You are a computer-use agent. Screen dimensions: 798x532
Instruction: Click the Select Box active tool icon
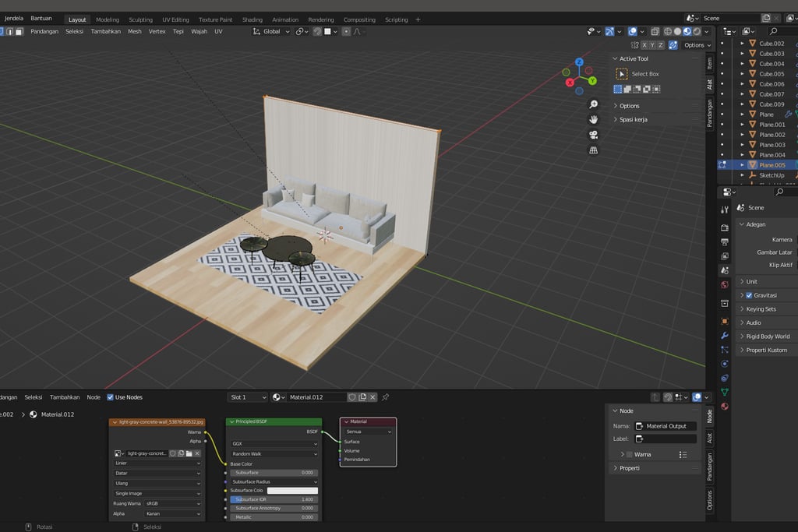[x=621, y=74]
